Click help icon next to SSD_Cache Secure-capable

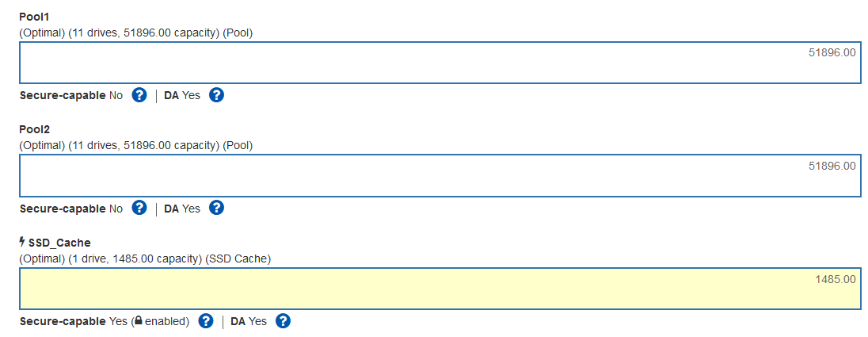point(206,321)
